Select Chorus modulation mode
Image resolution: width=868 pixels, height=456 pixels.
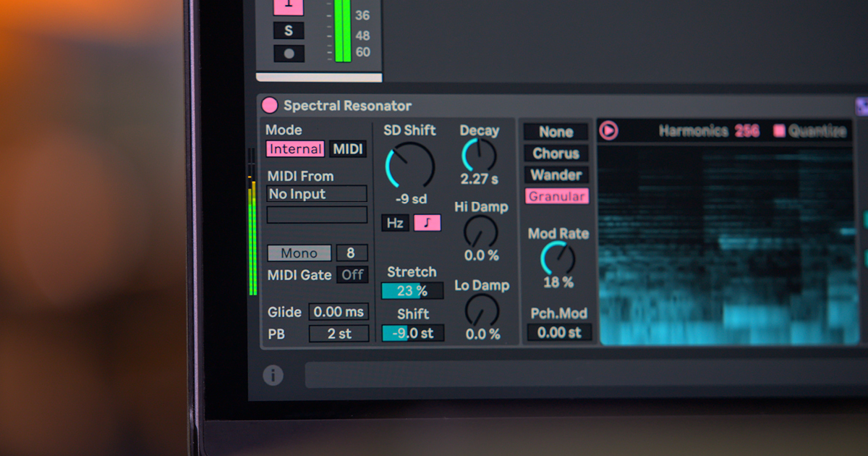pyautogui.click(x=556, y=153)
